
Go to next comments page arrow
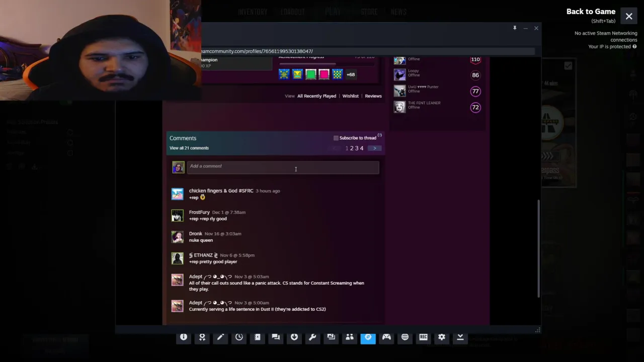[374, 148]
